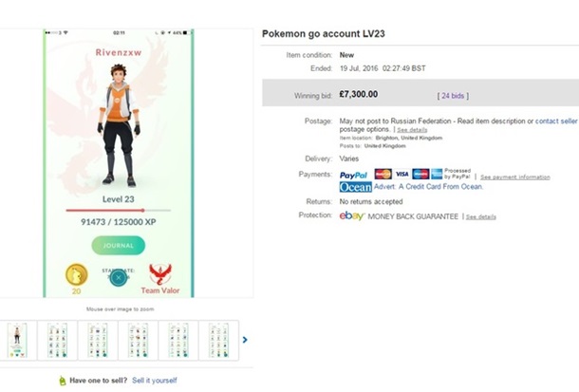This screenshot has width=579, height=392.
Task: Click the American Express card icon
Action: (420, 175)
